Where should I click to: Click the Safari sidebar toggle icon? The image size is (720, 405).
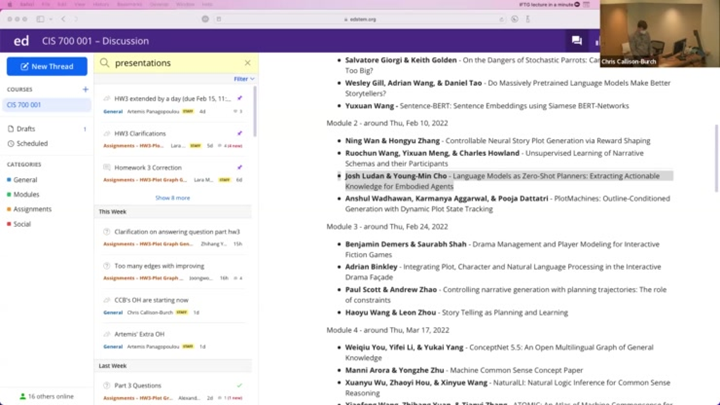click(40, 19)
